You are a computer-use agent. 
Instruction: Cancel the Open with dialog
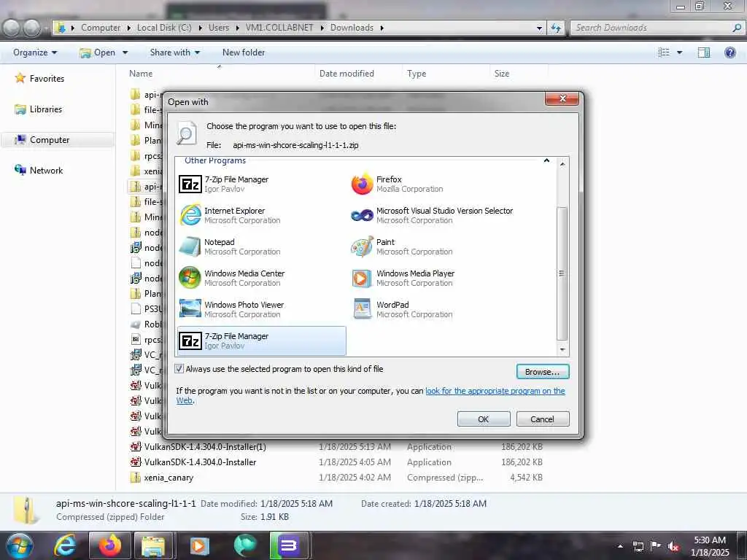543,419
